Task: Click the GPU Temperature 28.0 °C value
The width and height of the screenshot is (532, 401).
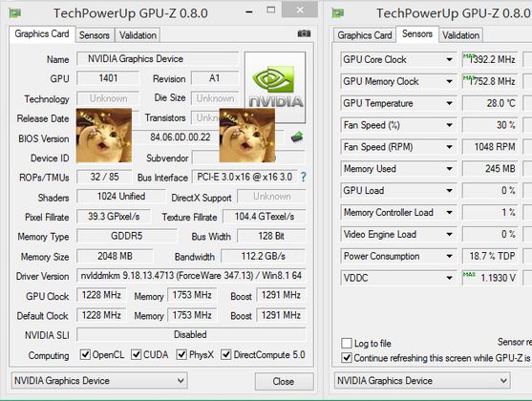Action: click(x=490, y=103)
